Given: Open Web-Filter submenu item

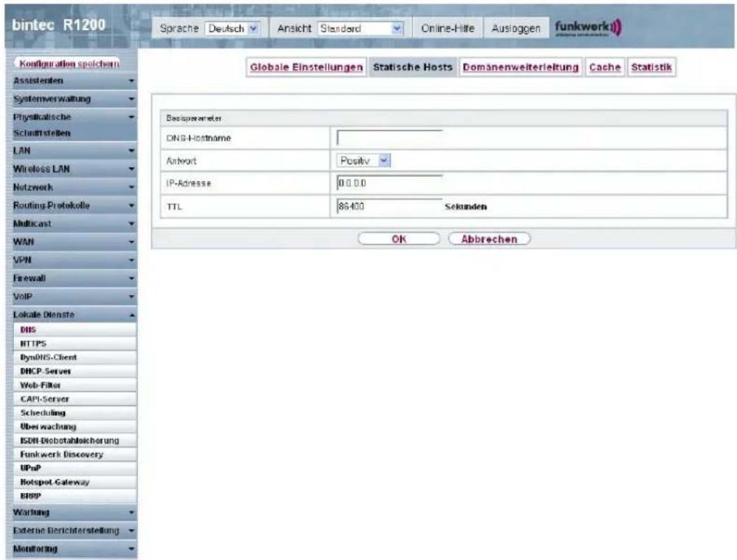Looking at the screenshot, I should [76, 385].
